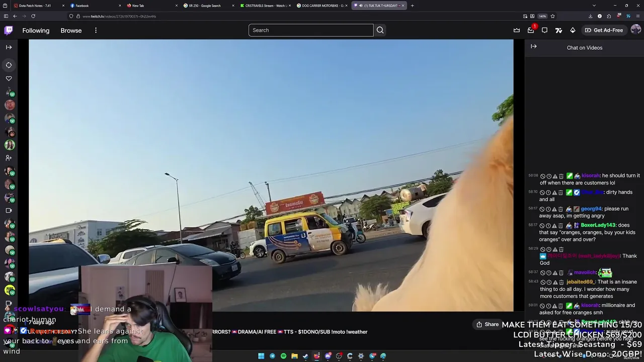Click username jebaited69_ in chat
The width and height of the screenshot is (644, 362).
click(x=581, y=282)
